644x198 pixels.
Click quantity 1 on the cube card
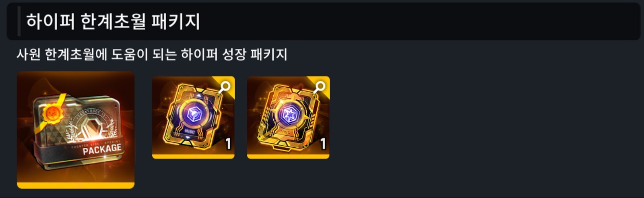click(x=228, y=144)
